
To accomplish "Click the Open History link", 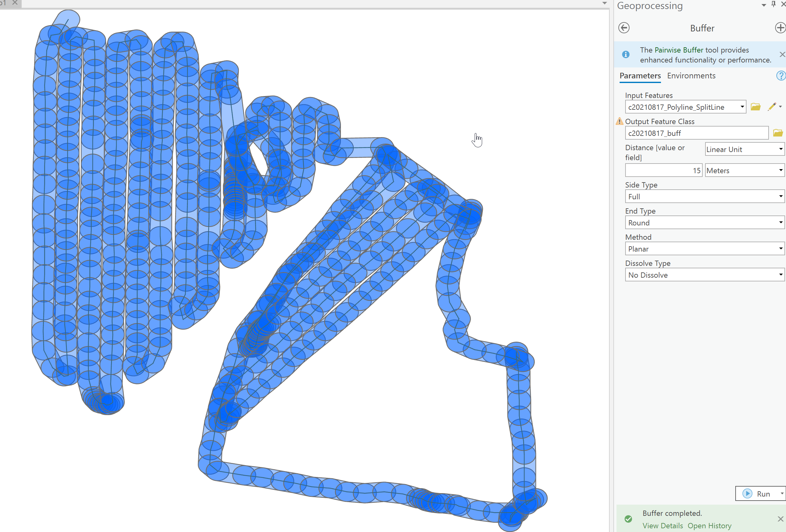I will [x=709, y=525].
